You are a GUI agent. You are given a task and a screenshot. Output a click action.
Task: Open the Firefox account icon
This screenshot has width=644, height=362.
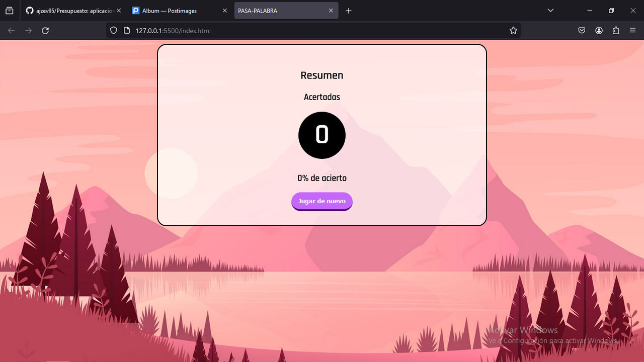(599, 31)
